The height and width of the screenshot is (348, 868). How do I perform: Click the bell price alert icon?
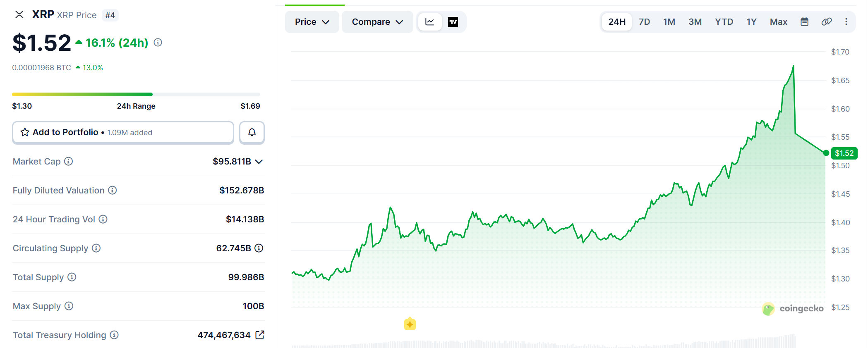click(x=252, y=132)
